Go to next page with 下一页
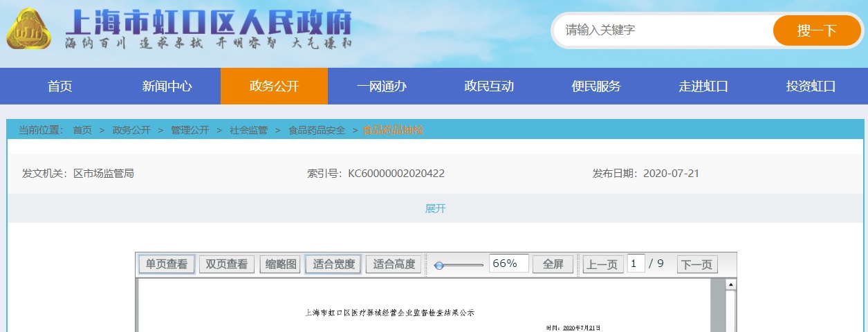The height and width of the screenshot is (332, 868). point(697,264)
